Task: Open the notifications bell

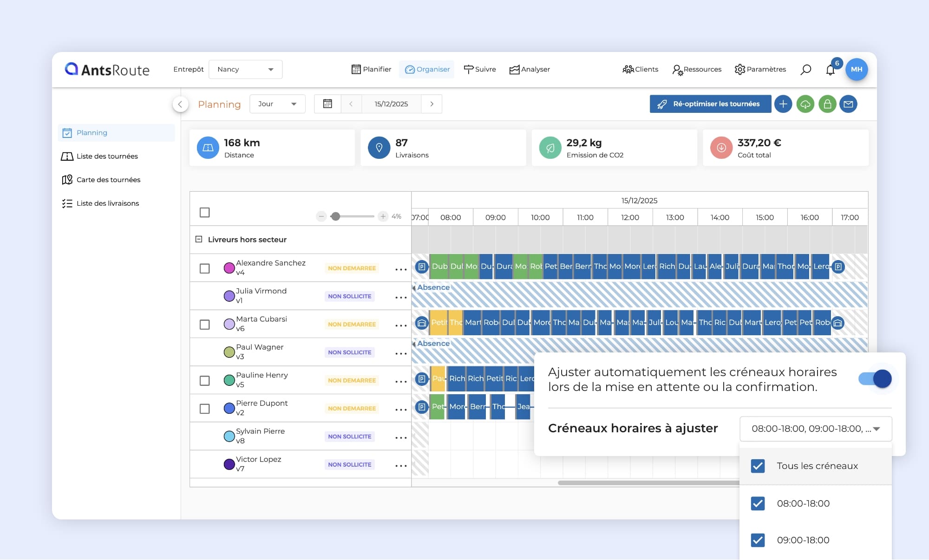Action: (831, 70)
